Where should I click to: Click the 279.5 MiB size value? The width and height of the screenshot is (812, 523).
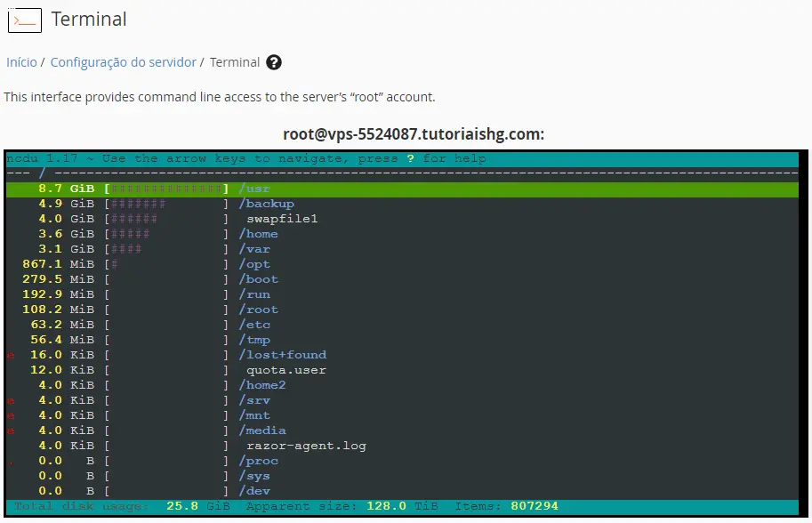[x=59, y=279]
